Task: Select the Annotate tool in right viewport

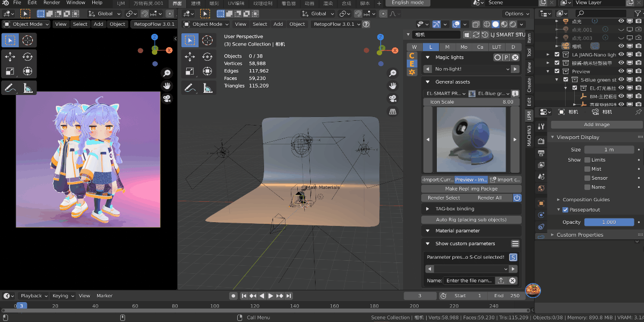Action: 189,87
